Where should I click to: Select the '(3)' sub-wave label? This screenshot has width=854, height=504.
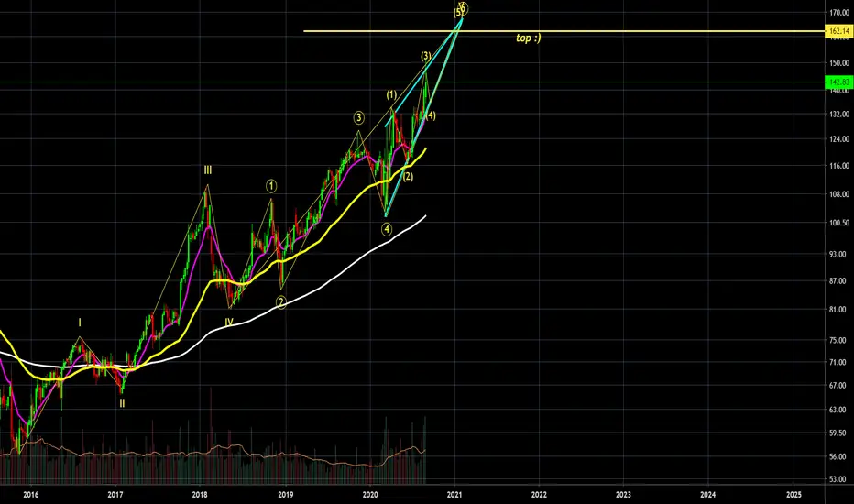426,56
